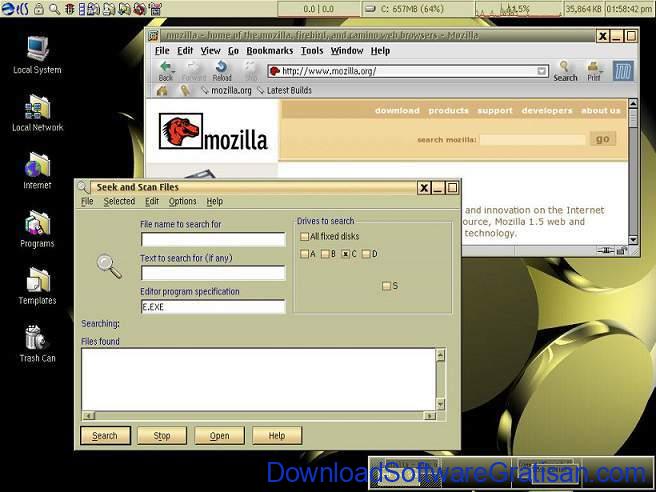Click the security lock icon in Mozilla status bar

[622, 251]
